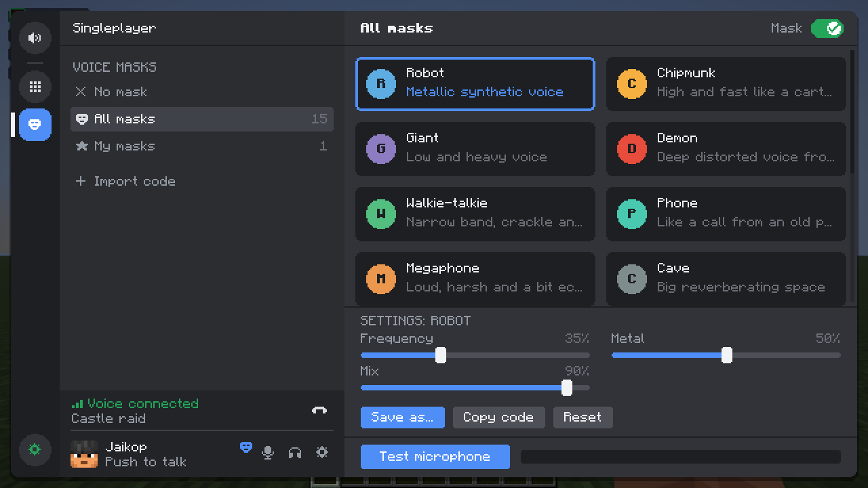Click the Singleplayer header title
868x488 pixels.
pos(115,28)
